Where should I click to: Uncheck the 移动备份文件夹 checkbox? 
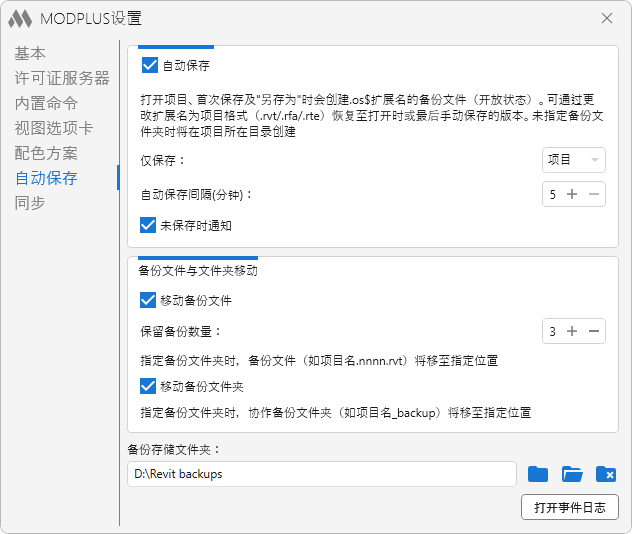(x=148, y=386)
